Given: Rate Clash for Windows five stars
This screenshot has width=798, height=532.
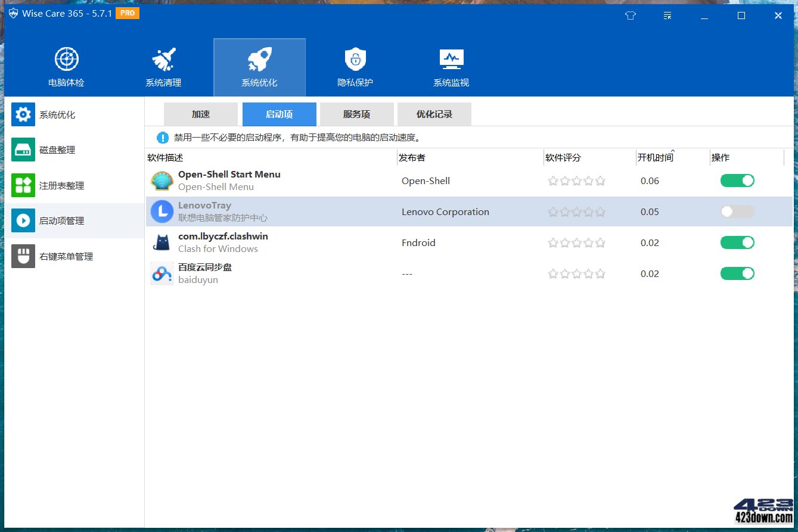Looking at the screenshot, I should [600, 242].
